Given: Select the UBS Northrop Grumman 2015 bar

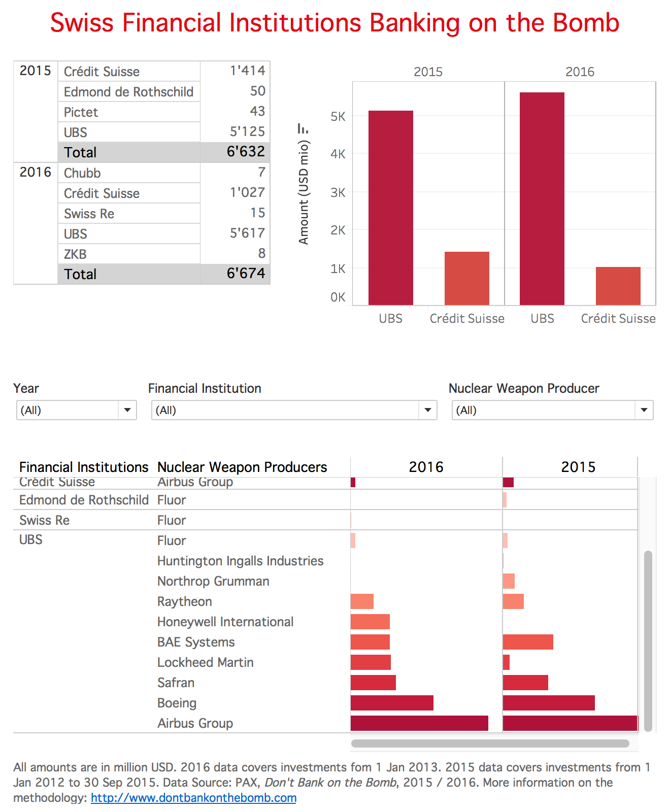Looking at the screenshot, I should click(509, 581).
